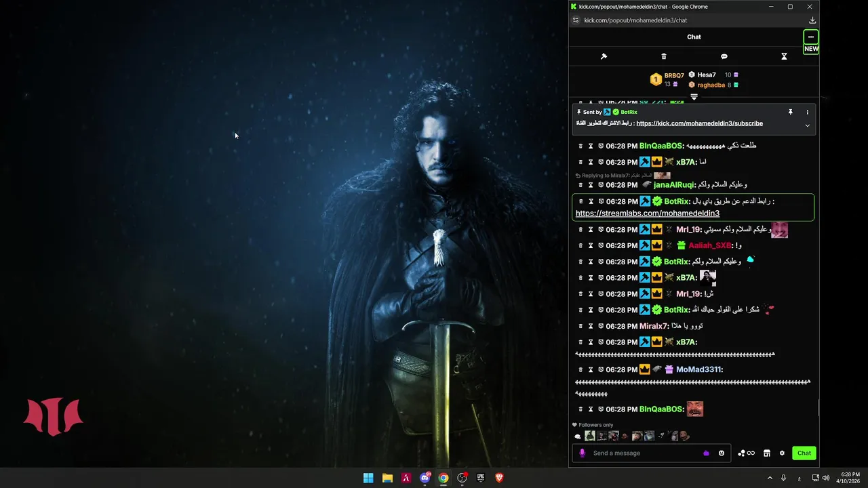
Task: Open Brave browser from taskbar
Action: click(x=500, y=478)
